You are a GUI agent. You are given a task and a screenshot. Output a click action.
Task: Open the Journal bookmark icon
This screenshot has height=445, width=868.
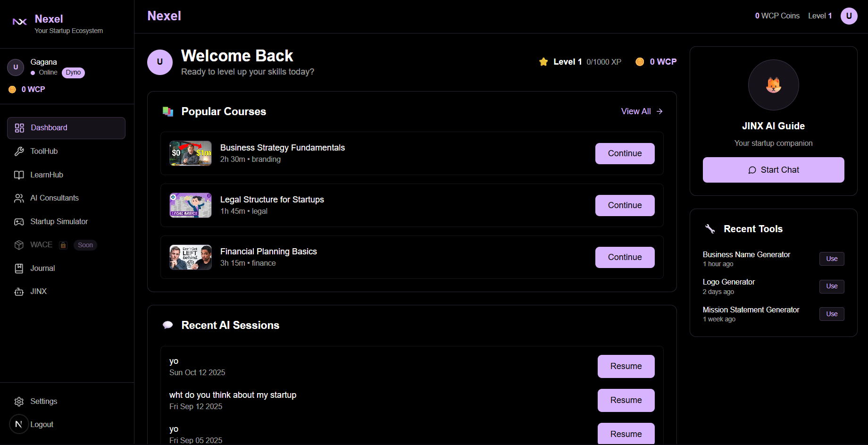pos(19,268)
